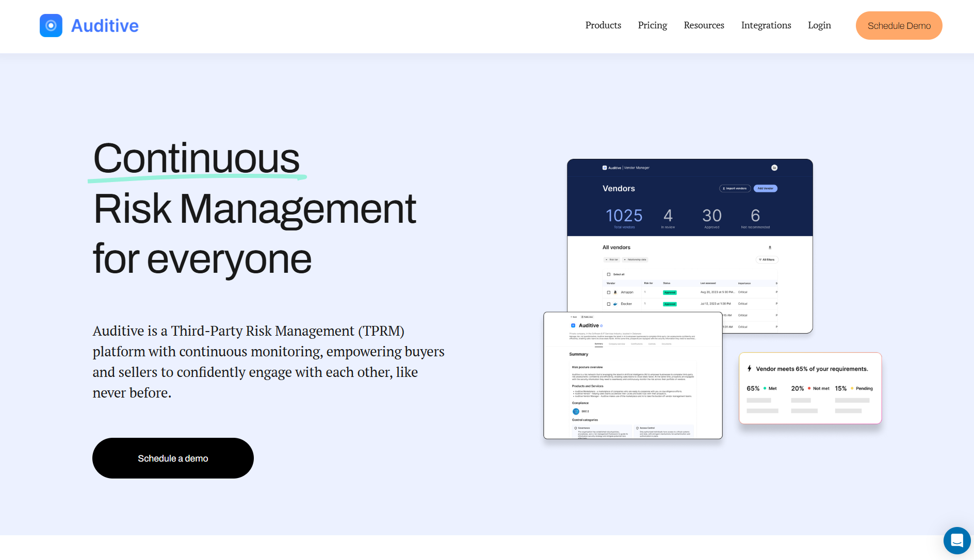Click the Auditive logo icon in navbar
Screen dimensions: 974x560
pos(51,25)
